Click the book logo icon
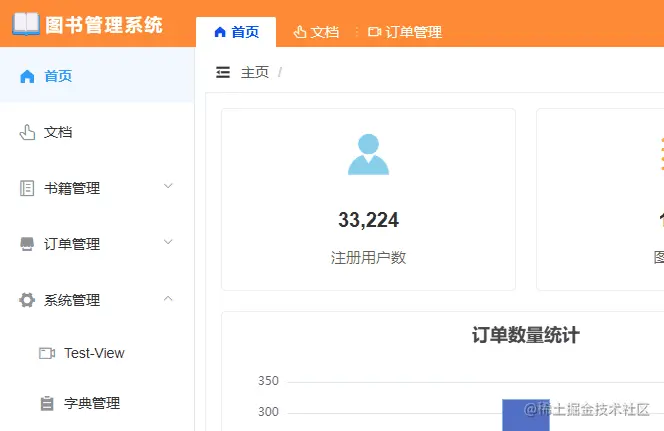The image size is (664, 431). click(x=26, y=24)
